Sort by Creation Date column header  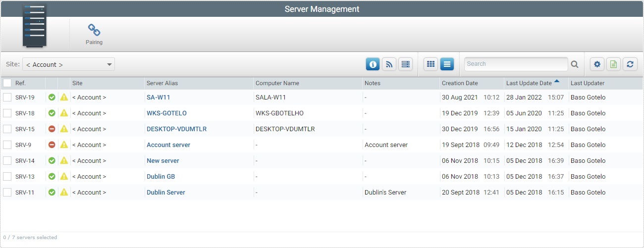[460, 83]
